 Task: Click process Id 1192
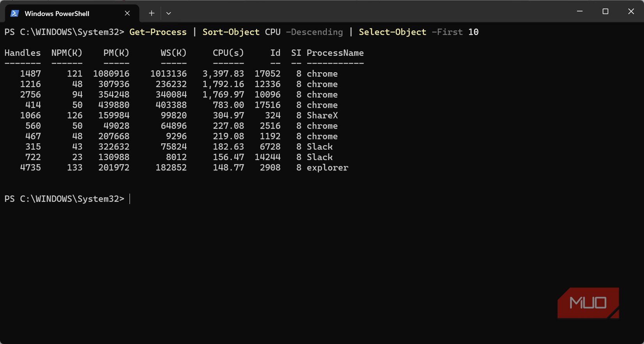point(270,136)
